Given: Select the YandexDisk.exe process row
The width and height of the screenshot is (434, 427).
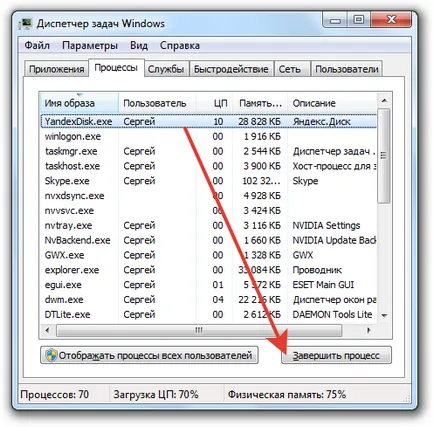Looking at the screenshot, I should click(209, 121).
